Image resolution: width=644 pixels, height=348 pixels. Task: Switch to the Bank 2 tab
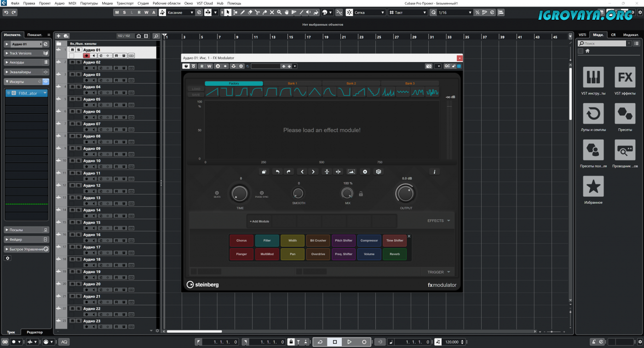pyautogui.click(x=351, y=84)
